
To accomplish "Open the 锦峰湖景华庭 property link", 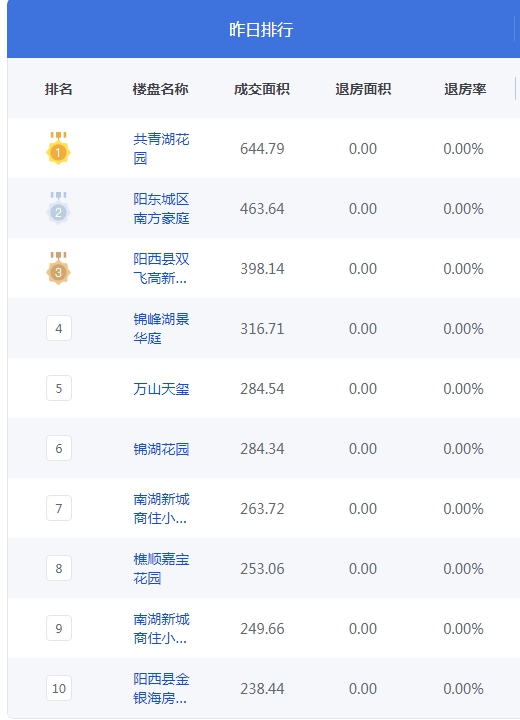I will (161, 328).
